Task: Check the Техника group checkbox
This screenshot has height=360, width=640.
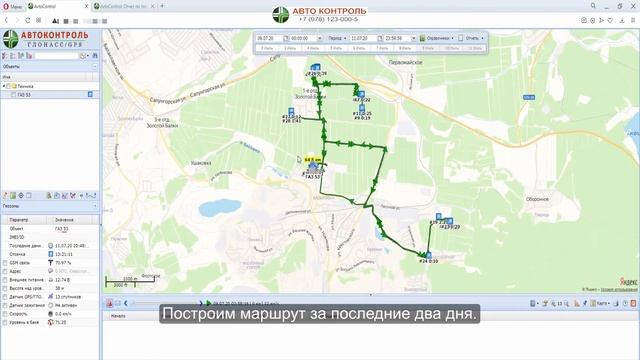Action: point(8,86)
